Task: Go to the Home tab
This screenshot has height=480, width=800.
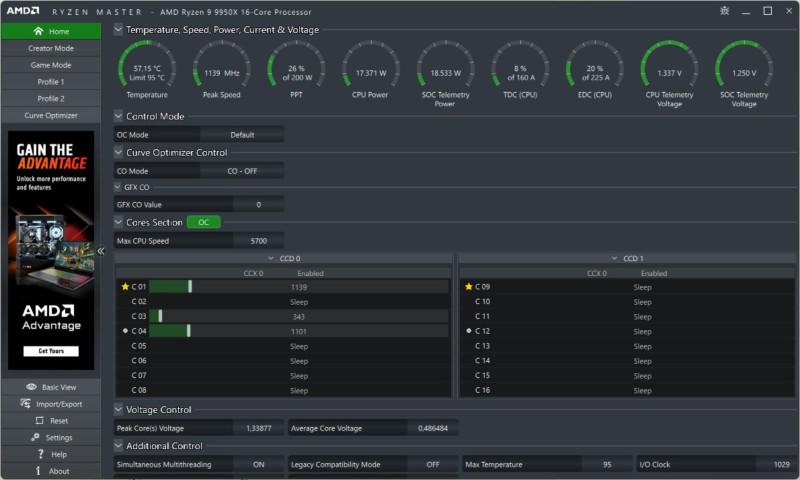Action: pyautogui.click(x=51, y=31)
